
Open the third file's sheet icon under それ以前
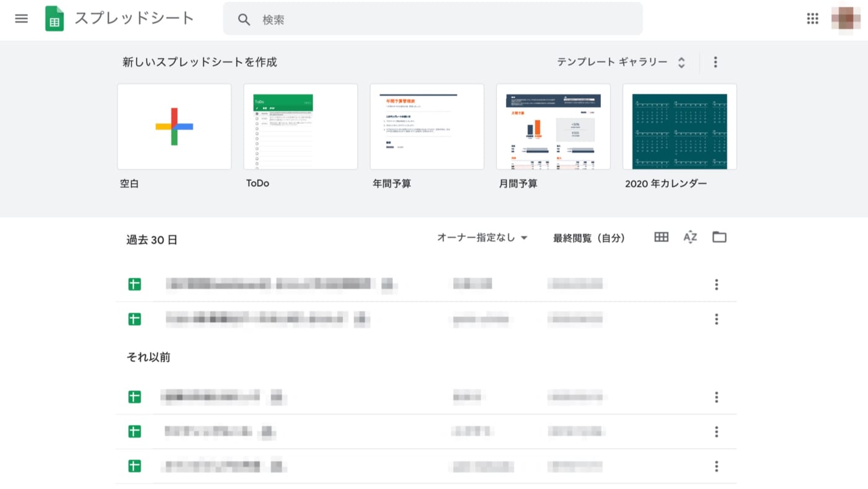click(135, 467)
